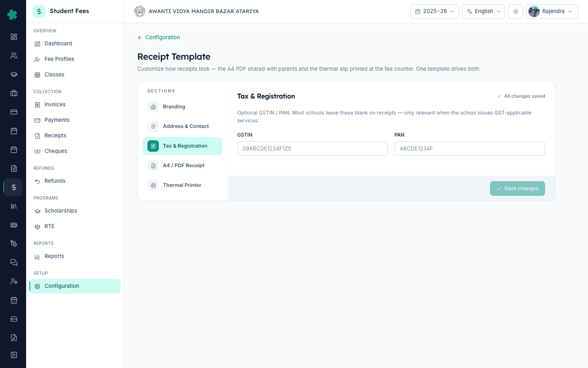Open Invoices in the sidebar
This screenshot has height=368, width=588.
coord(75,105)
